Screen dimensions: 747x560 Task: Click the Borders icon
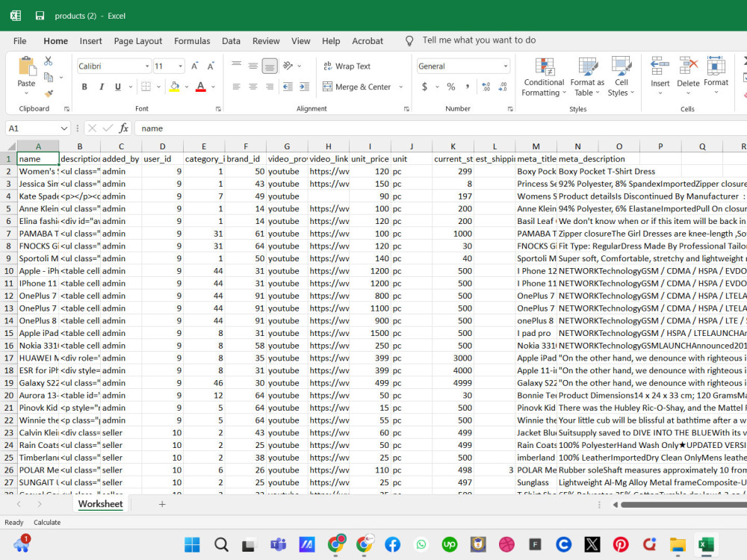pyautogui.click(x=146, y=87)
